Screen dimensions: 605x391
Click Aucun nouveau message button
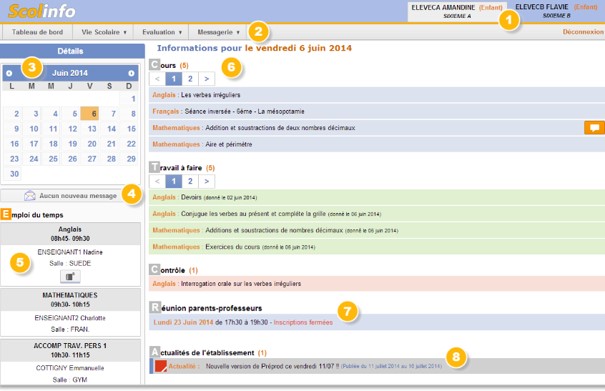point(70,196)
